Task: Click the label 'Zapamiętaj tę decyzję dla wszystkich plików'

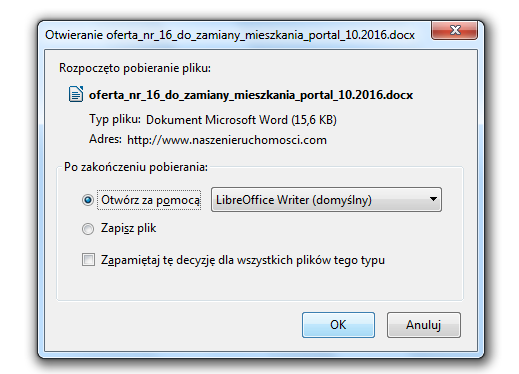Action: tap(243, 260)
